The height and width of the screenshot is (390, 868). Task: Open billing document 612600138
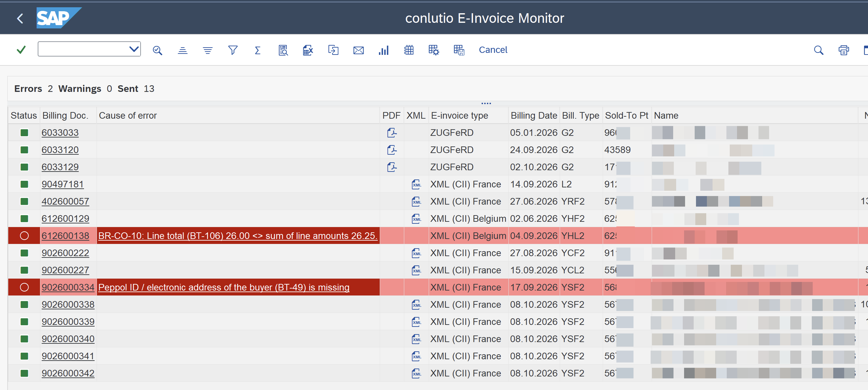tap(65, 236)
